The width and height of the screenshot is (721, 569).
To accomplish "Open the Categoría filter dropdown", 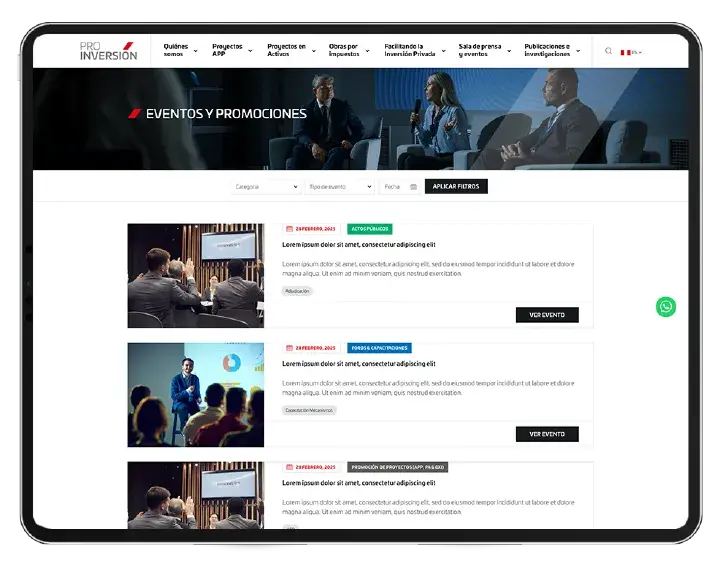I will pos(266,187).
